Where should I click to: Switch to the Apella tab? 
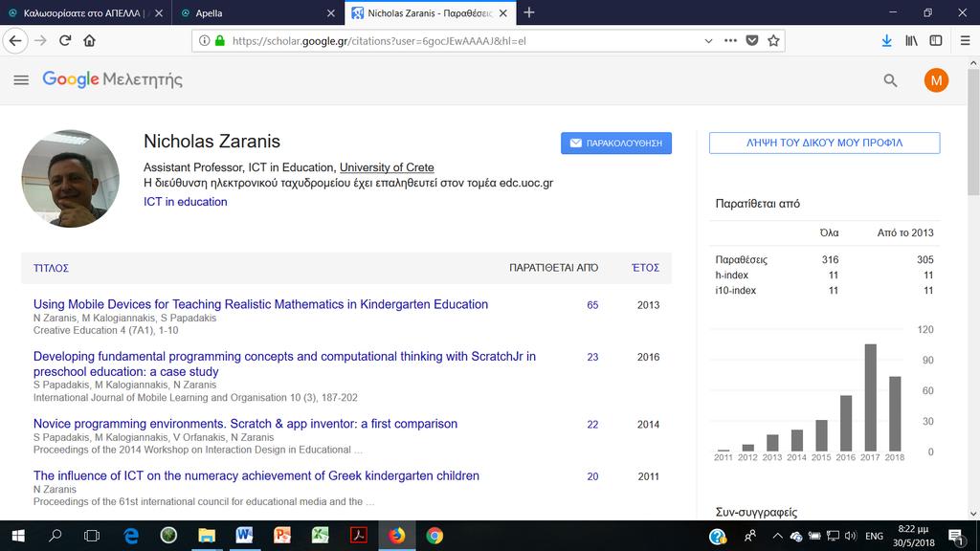coord(257,13)
